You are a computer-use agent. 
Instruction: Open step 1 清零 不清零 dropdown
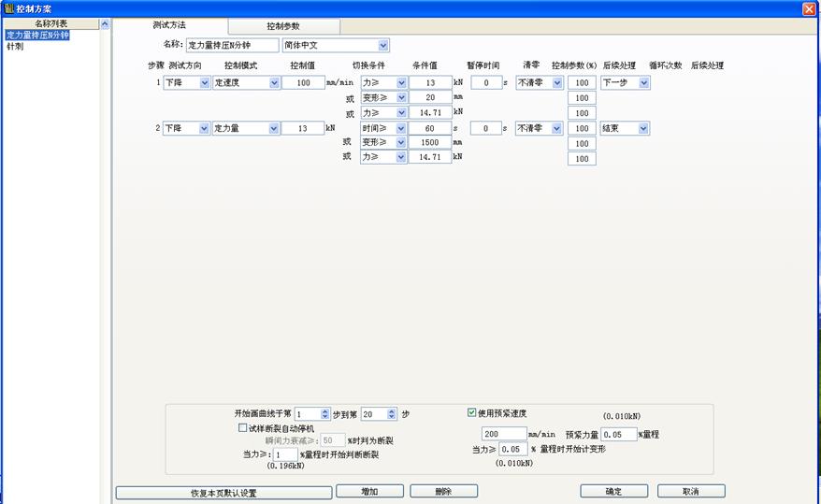pos(557,82)
